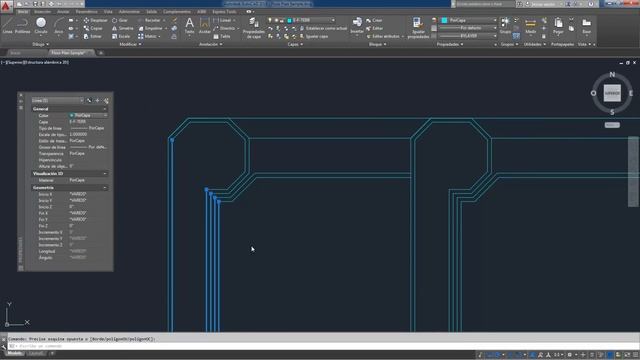The image size is (640, 360).
Task: Collapse the Geometría section
Action: click(105, 188)
